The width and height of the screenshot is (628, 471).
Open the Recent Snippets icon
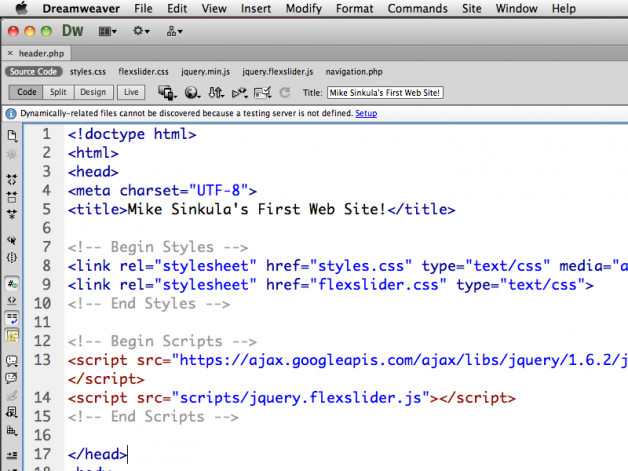pos(12,412)
